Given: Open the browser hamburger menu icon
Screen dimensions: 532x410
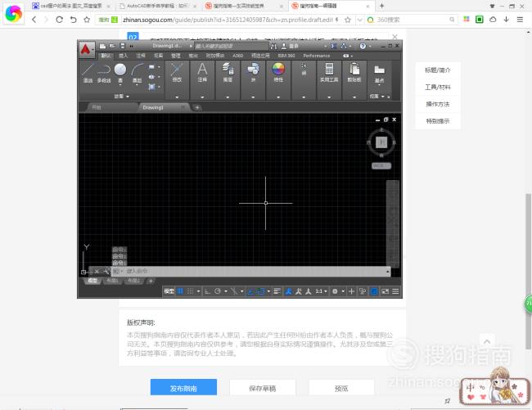Looking at the screenshot, I should click(520, 20).
